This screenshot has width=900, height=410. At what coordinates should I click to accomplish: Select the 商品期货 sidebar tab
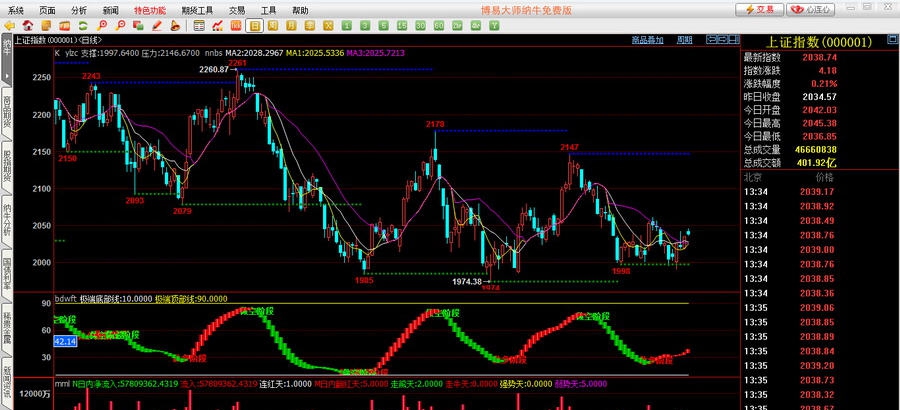6,114
